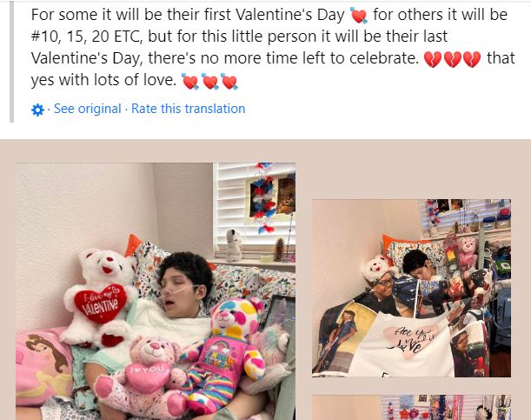The height and width of the screenshot is (420, 531).
Task: Click the Disney princess pillow in photo
Action: (x=43, y=368)
